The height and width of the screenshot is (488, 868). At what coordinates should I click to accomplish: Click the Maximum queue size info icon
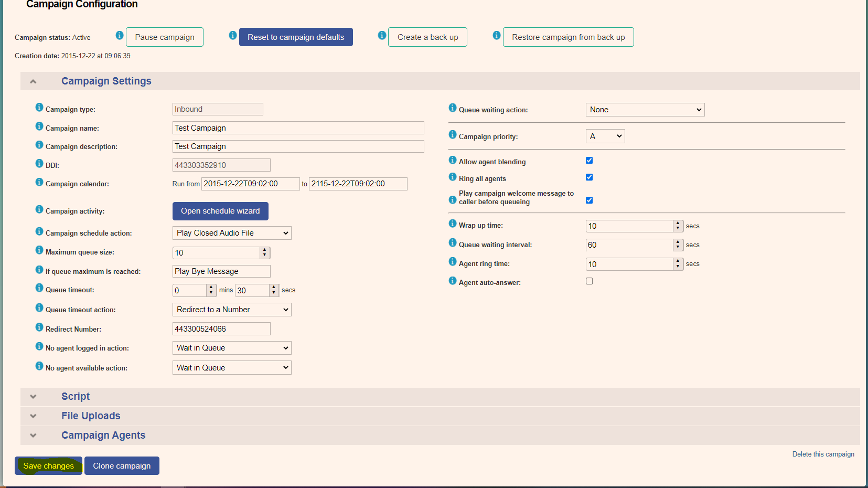pos(39,250)
